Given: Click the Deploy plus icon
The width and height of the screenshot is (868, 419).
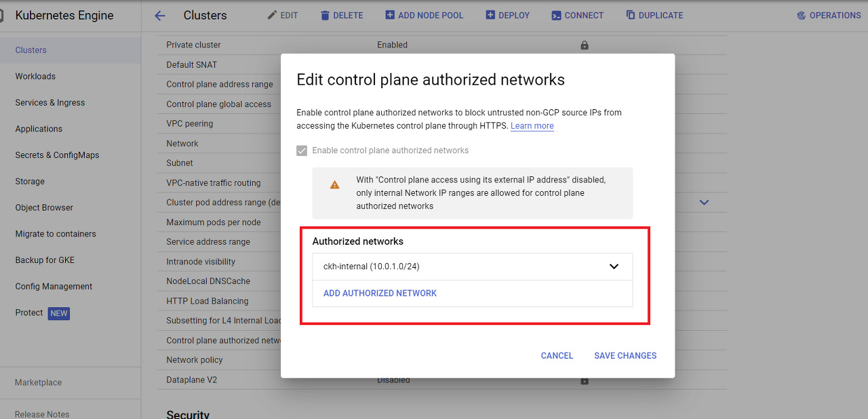Looking at the screenshot, I should click(x=490, y=15).
